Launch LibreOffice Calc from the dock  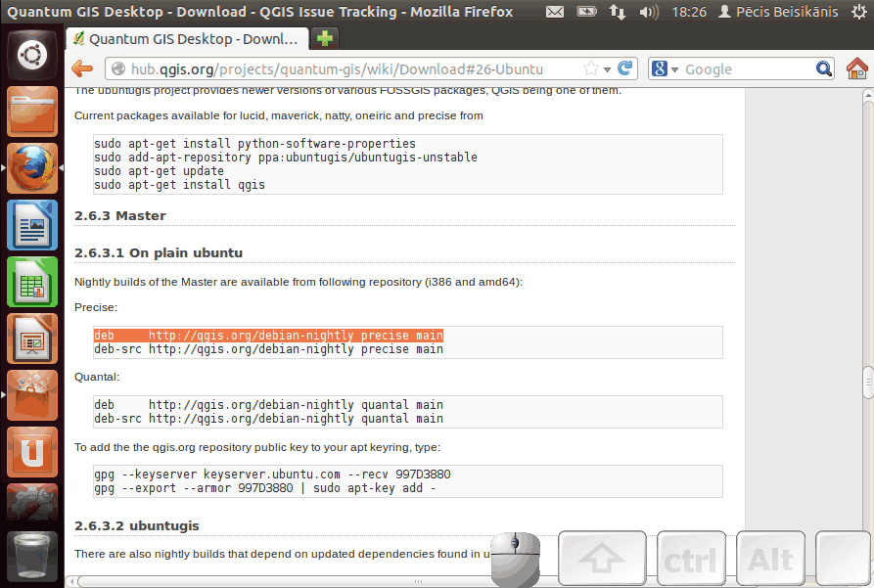[x=32, y=282]
